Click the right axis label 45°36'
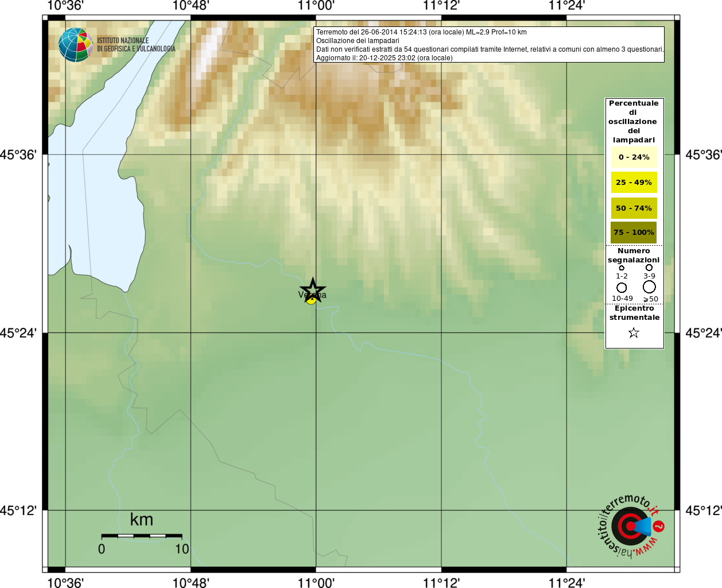 pyautogui.click(x=704, y=155)
